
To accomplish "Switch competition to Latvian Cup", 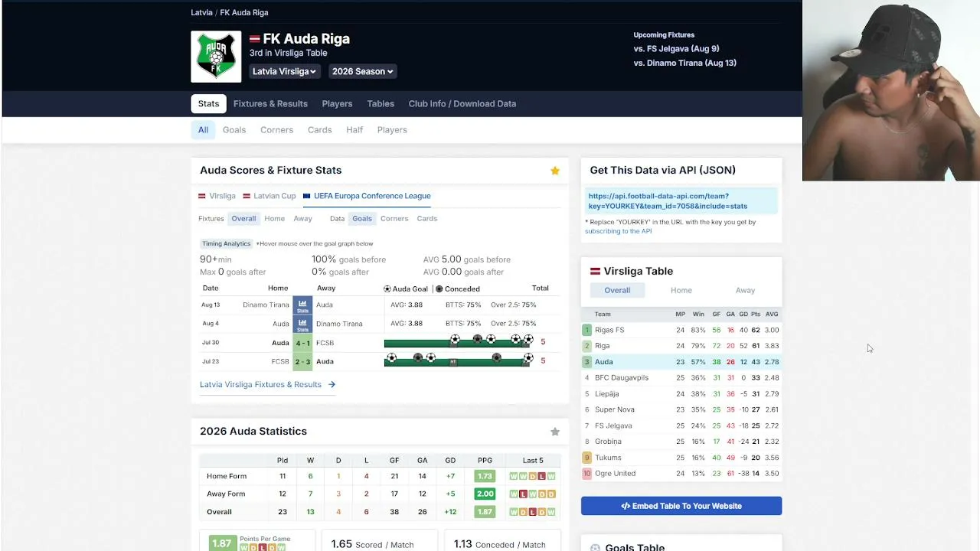I will [269, 196].
